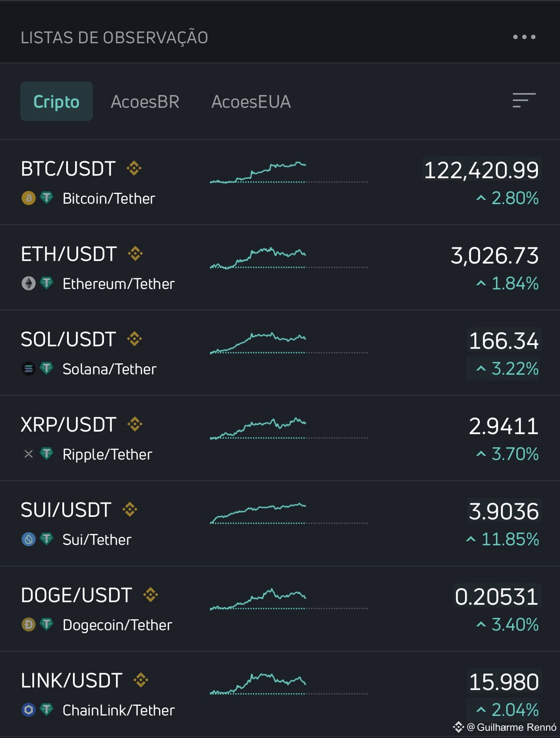Click the price 122,420.99
Screen dimensions: 560x738
tap(482, 170)
